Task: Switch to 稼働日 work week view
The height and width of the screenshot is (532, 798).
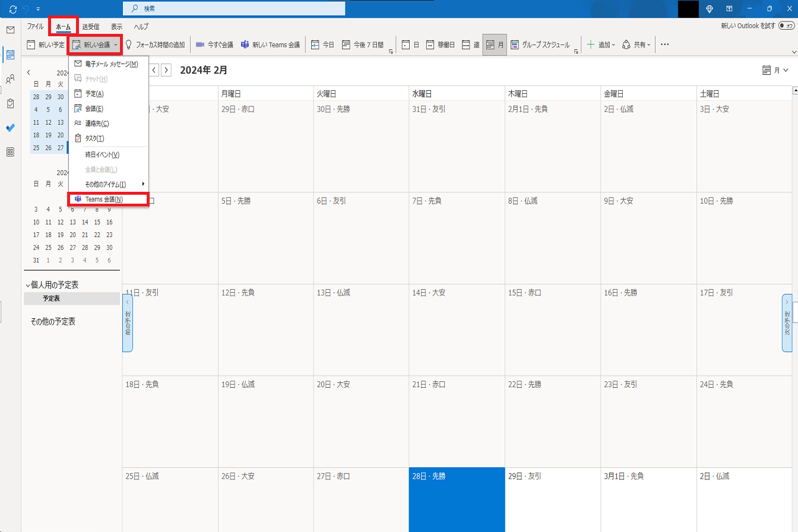Action: (x=441, y=45)
